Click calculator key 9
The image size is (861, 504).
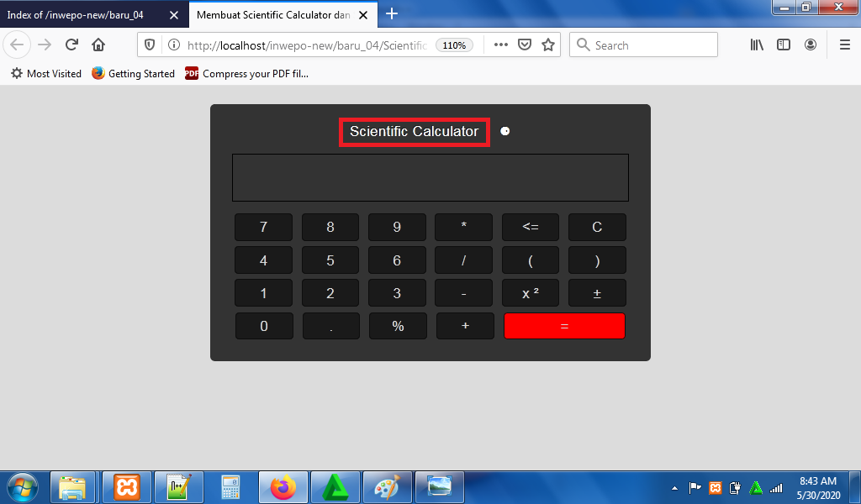point(397,227)
